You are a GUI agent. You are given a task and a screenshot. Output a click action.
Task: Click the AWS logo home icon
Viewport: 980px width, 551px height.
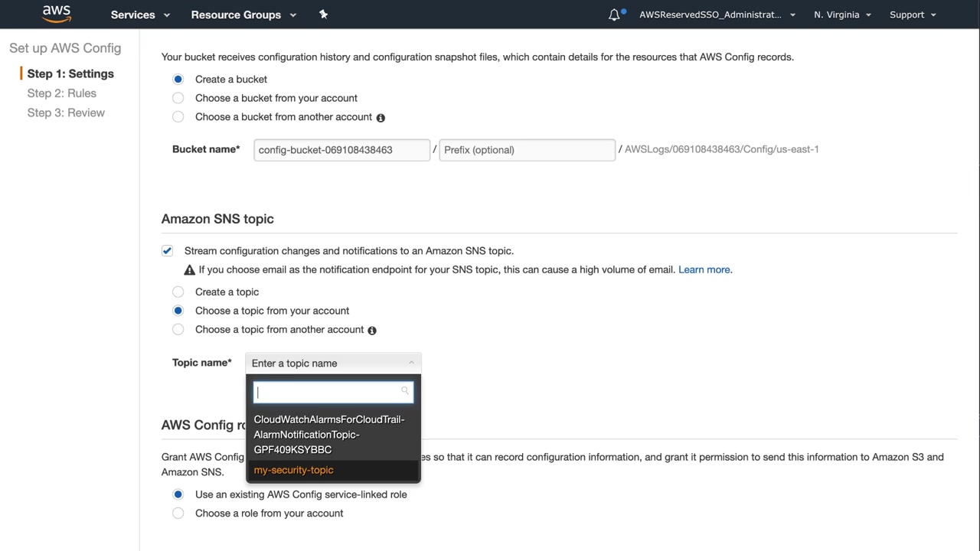pyautogui.click(x=57, y=14)
